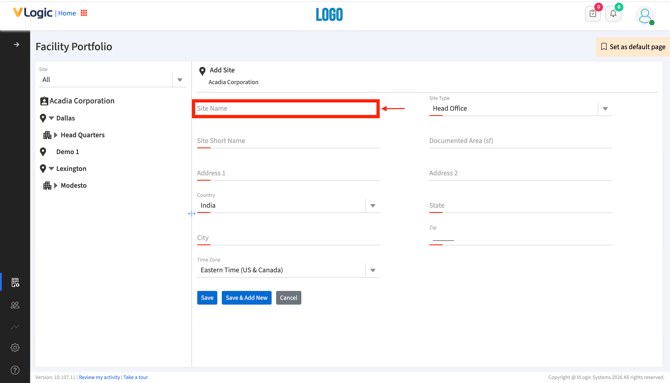Open the Site Type dropdown arrow

605,109
